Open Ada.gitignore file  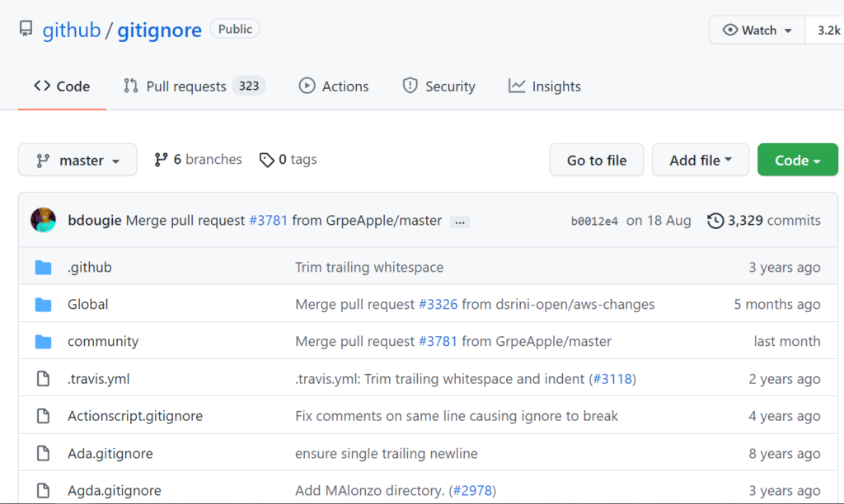coord(110,454)
